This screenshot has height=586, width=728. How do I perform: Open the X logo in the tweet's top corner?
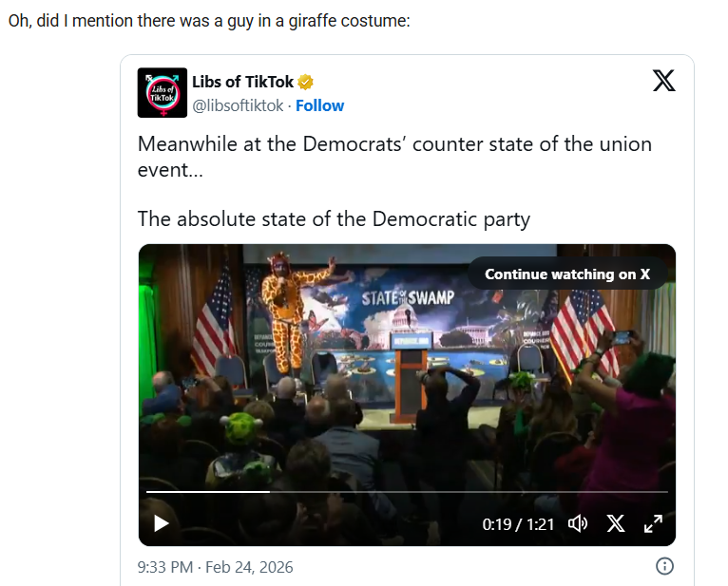click(x=664, y=81)
